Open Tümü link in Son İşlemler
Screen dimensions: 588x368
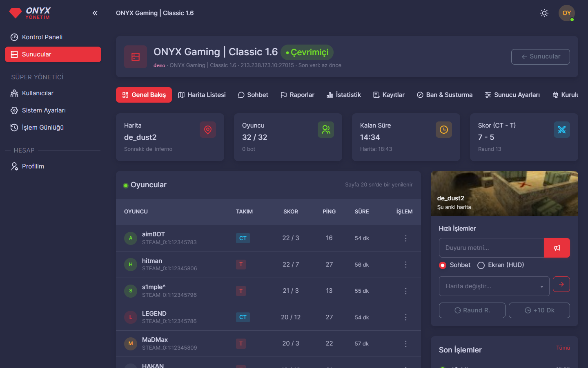point(563,348)
